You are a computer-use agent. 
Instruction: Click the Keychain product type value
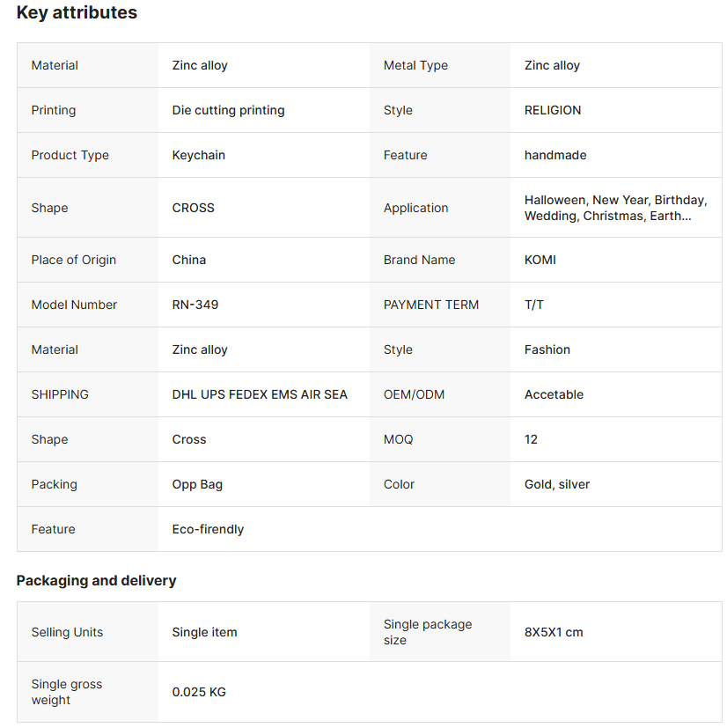click(x=199, y=155)
